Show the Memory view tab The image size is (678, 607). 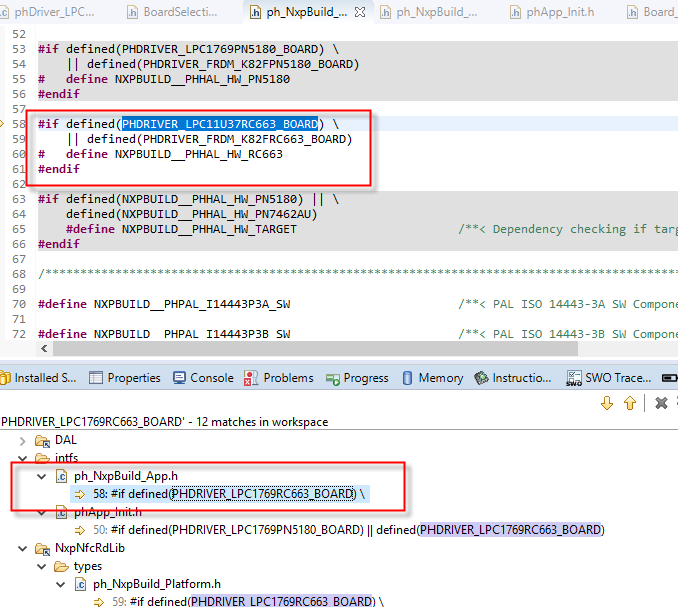coord(432,378)
